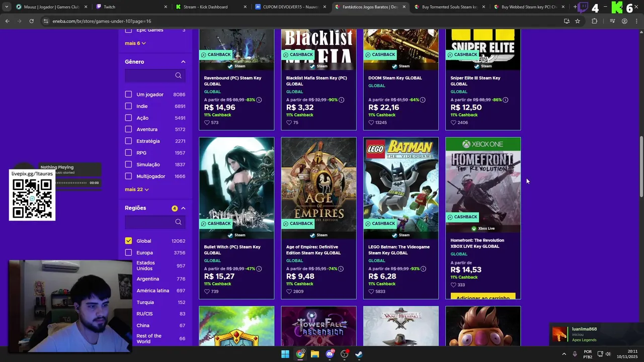Collapse the Gênero filter section
The width and height of the screenshot is (644, 362).
183,62
